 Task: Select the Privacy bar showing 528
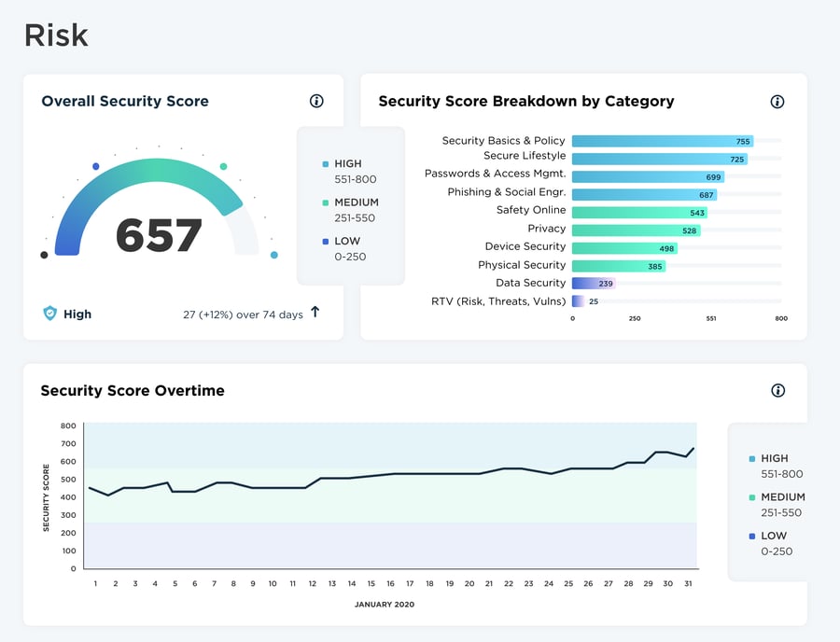[637, 230]
